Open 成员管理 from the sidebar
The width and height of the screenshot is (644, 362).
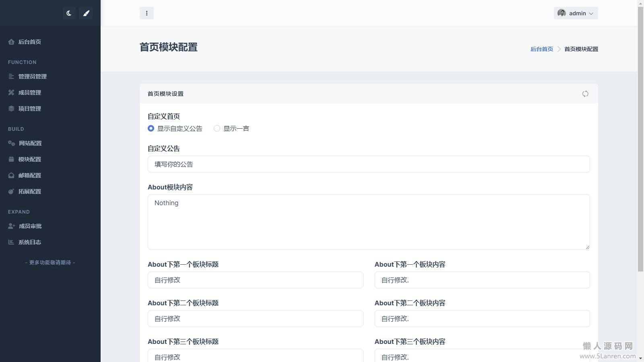click(x=30, y=93)
